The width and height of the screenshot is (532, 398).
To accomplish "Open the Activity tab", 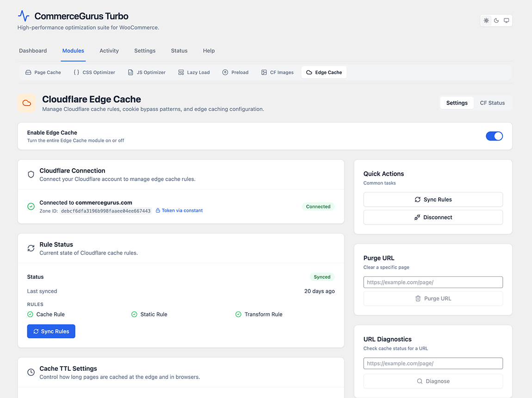I will coord(109,50).
